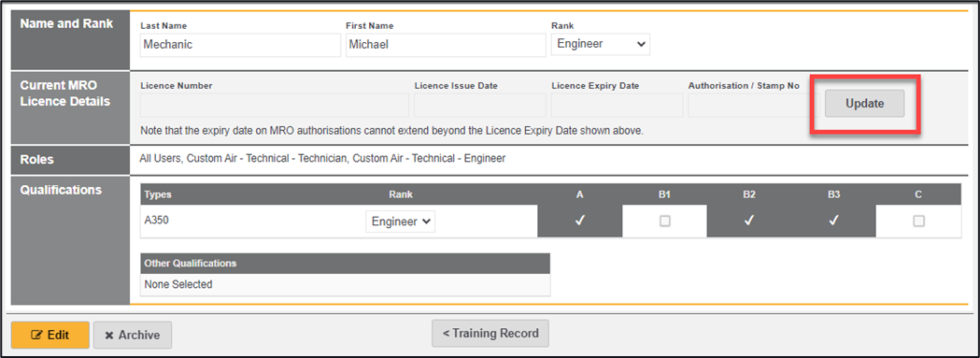The image size is (980, 358).
Task: Open the Training Record page
Action: [x=490, y=334]
